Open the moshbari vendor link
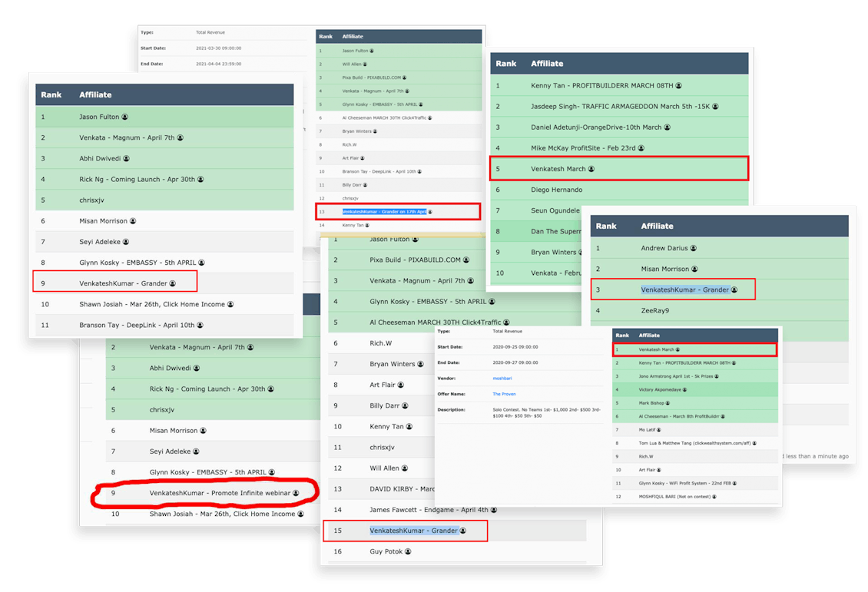Screen dimensions: 868x592 [x=501, y=379]
